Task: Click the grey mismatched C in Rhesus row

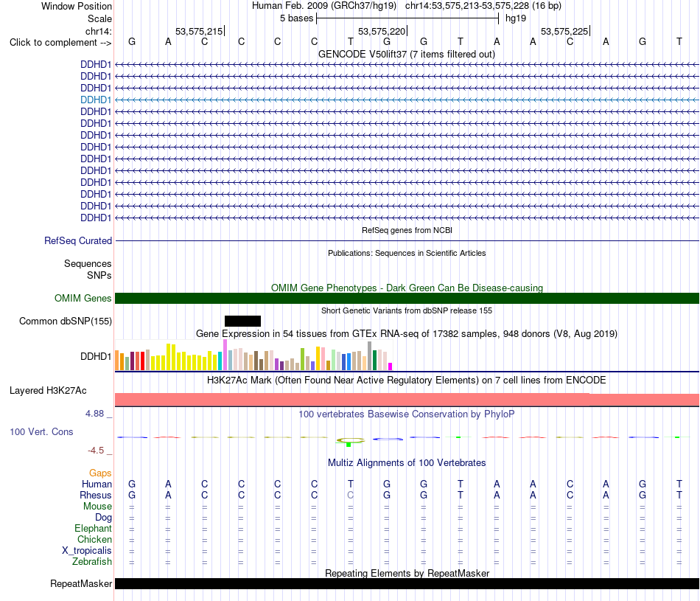Action: pos(351,495)
